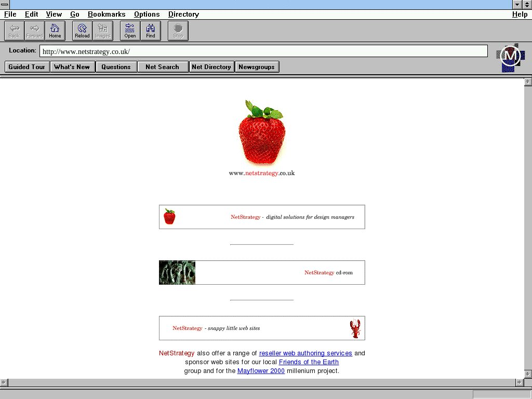Click the Net Search button
532x399 pixels.
point(162,67)
